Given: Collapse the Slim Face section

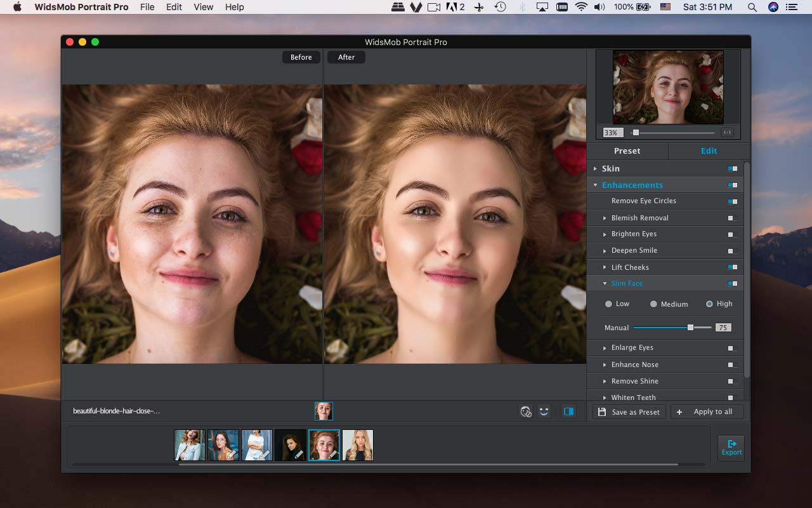Looking at the screenshot, I should coord(605,284).
